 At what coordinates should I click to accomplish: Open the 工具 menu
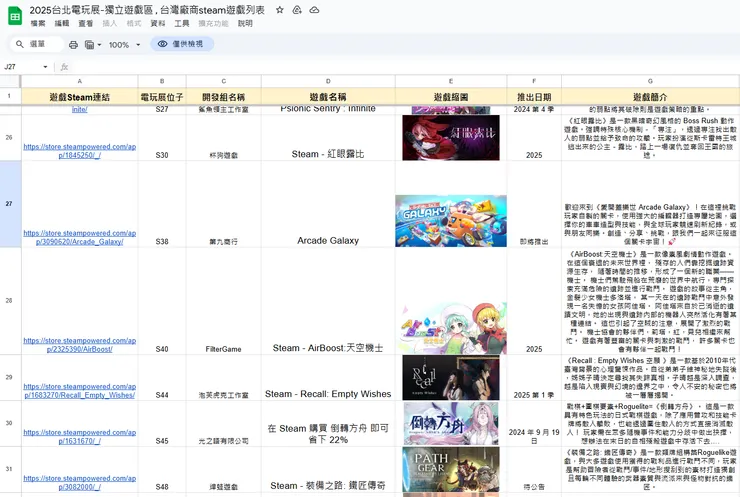(x=182, y=24)
